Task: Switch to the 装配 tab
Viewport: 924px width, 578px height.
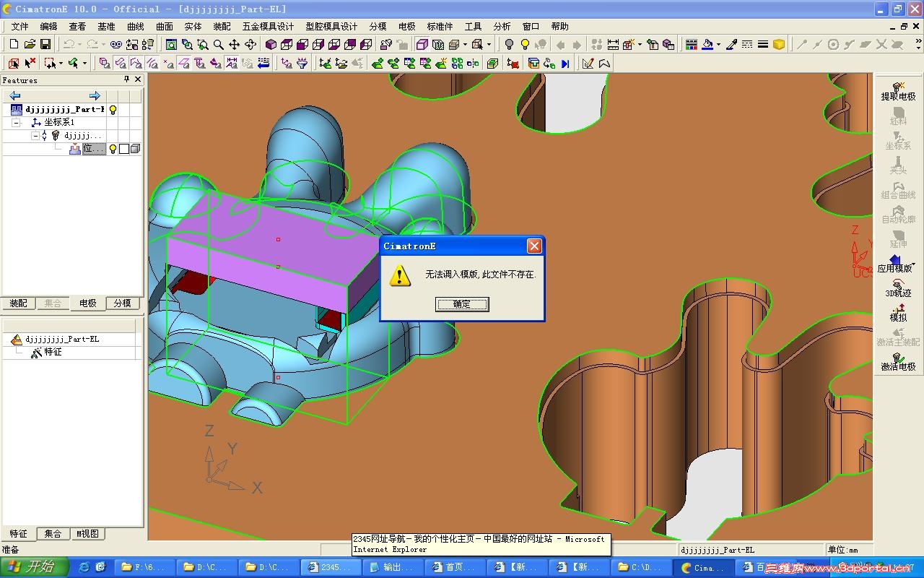Action: (x=18, y=303)
